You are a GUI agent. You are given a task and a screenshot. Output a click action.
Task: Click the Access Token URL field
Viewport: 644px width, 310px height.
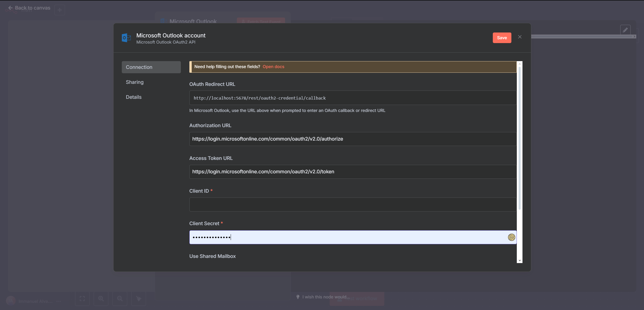[352, 172]
